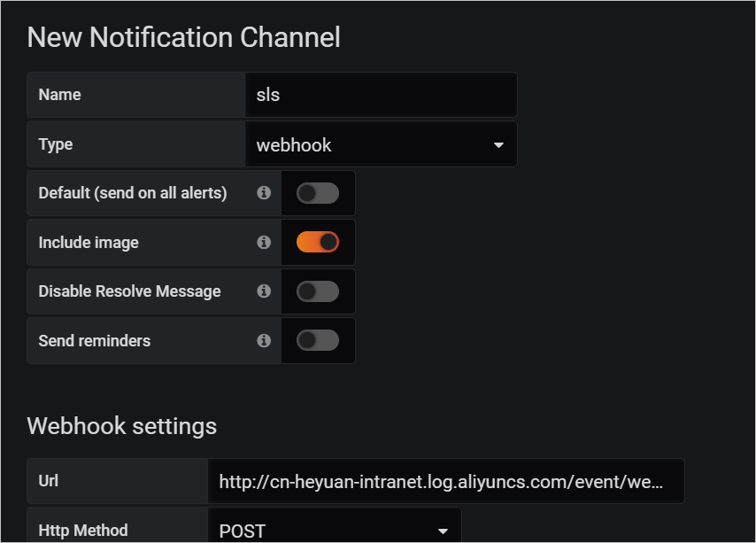Click info icon beside Disable Resolve Message
This screenshot has width=756, height=543.
264,291
